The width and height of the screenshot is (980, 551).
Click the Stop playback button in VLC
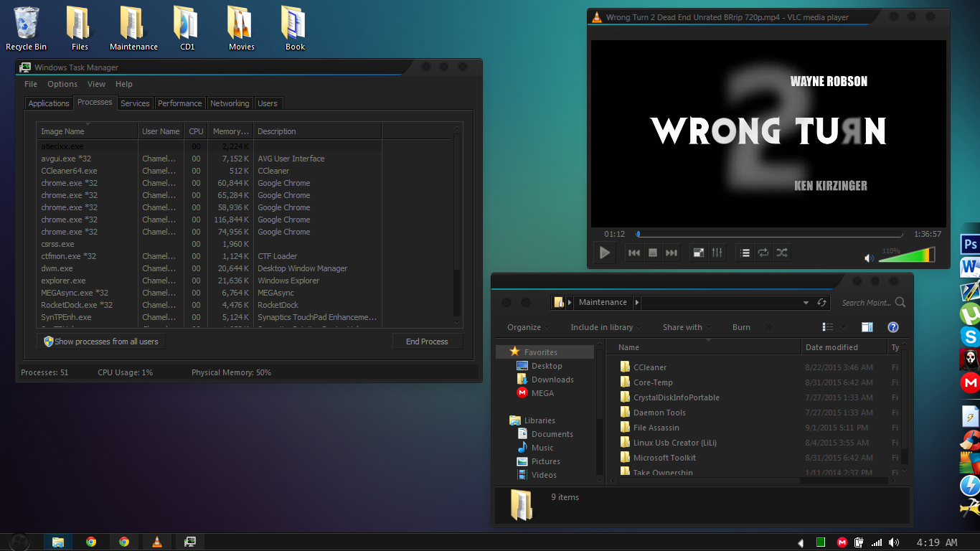[653, 253]
